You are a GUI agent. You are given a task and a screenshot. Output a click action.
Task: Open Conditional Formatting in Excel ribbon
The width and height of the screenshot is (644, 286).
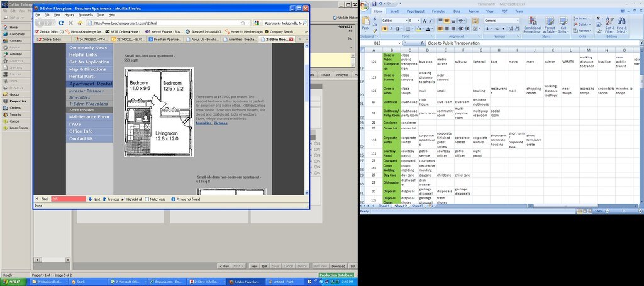click(x=532, y=25)
